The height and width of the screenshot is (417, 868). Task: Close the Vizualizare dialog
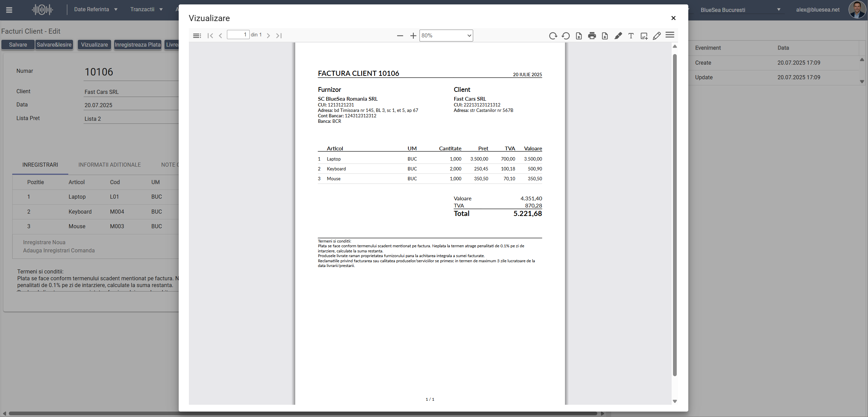(x=673, y=18)
